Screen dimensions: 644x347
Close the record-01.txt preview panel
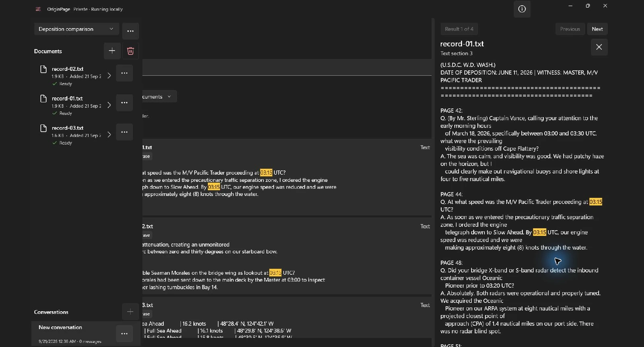[599, 47]
